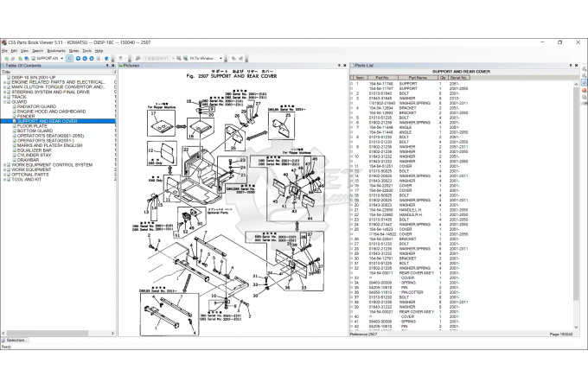Check the box for item 2 BOLT row
This screenshot has width=588, height=389.
click(352, 93)
